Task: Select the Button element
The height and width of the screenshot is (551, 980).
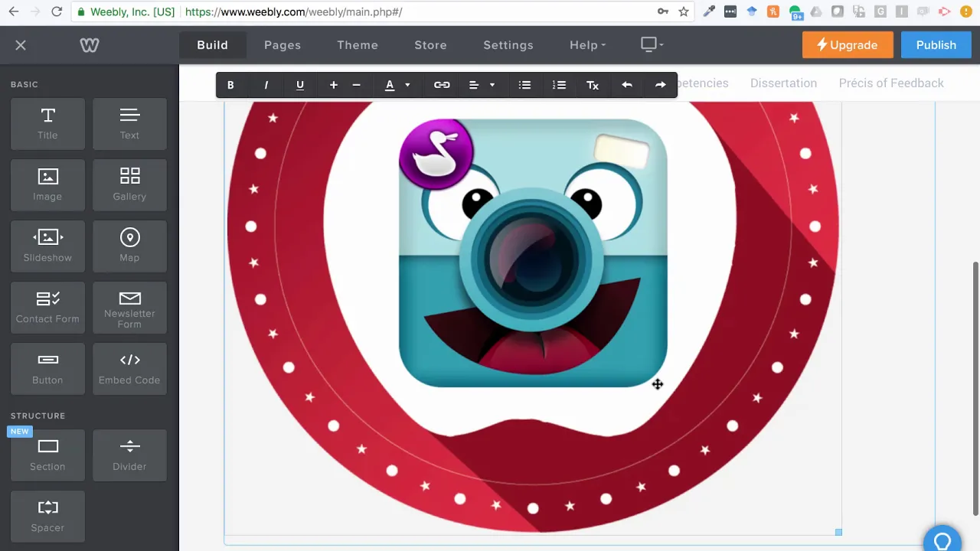Action: tap(47, 369)
